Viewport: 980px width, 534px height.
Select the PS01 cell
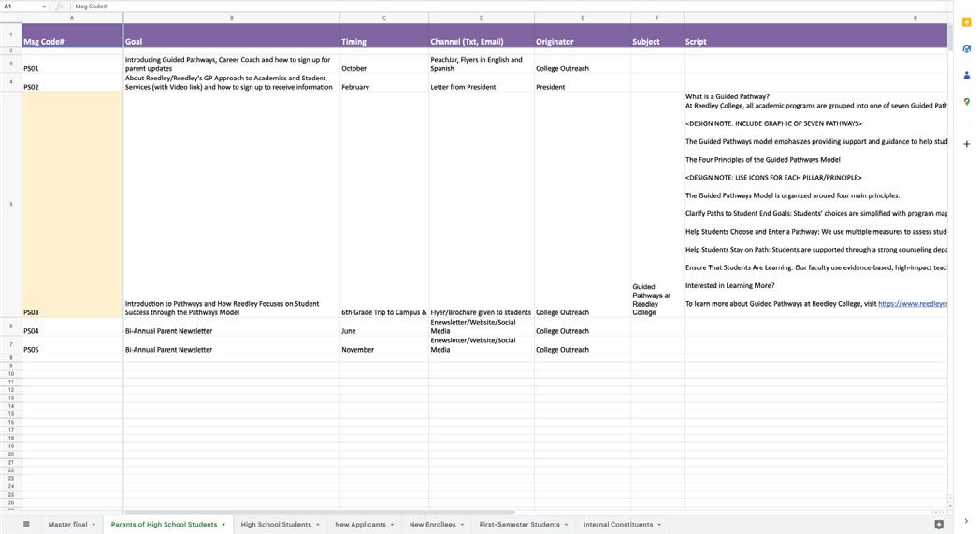tap(72, 64)
